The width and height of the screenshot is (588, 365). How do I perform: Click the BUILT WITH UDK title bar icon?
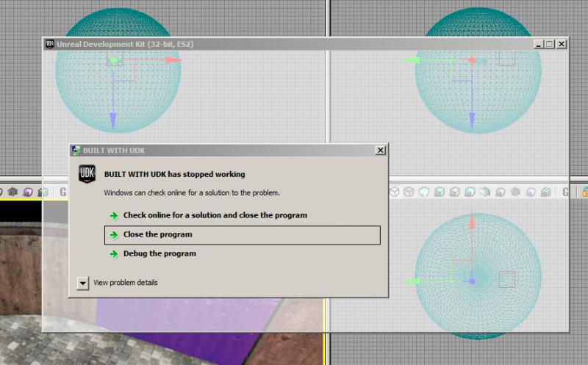click(x=76, y=151)
